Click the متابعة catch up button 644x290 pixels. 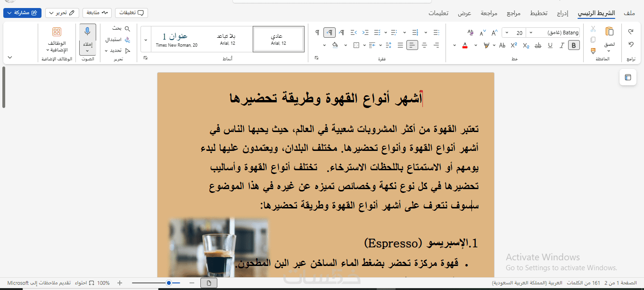[97, 13]
